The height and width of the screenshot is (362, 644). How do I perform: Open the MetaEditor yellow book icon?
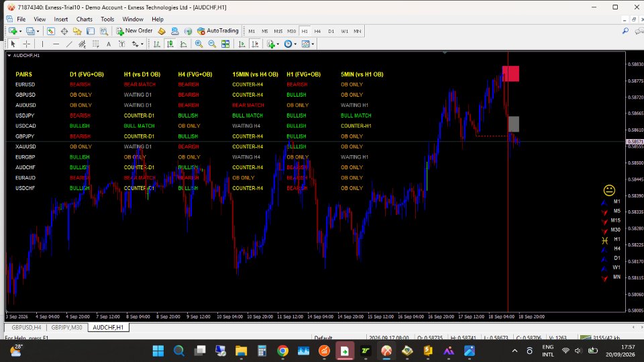point(162,31)
